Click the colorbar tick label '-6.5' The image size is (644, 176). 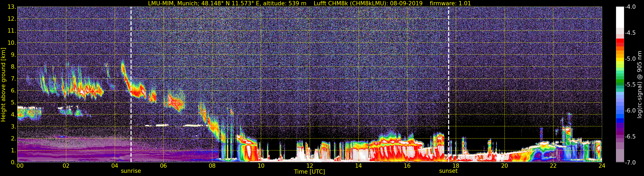pos(630,137)
